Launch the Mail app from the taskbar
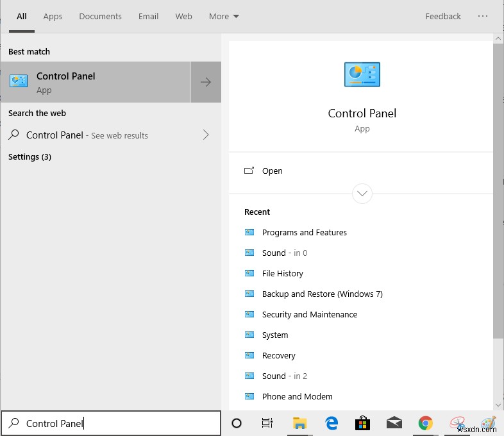The width and height of the screenshot is (504, 436). (394, 423)
